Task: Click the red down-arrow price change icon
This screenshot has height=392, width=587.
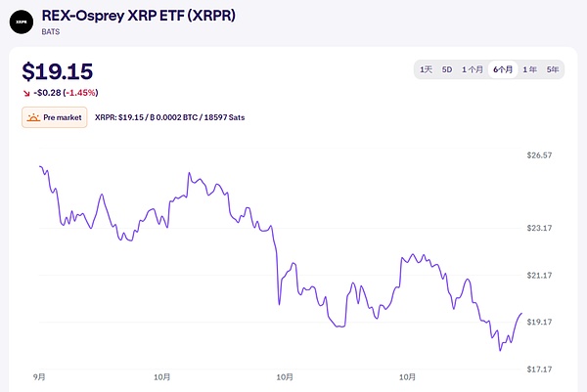Action: pyautogui.click(x=26, y=93)
